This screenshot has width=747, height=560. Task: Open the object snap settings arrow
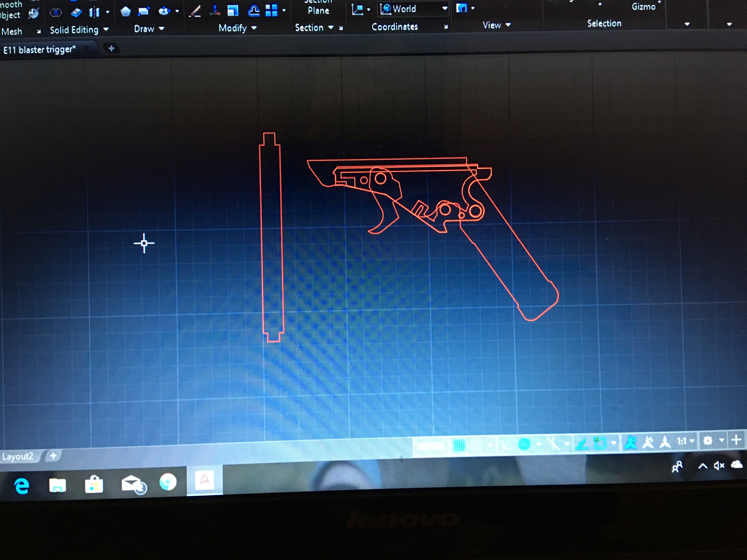[x=614, y=443]
